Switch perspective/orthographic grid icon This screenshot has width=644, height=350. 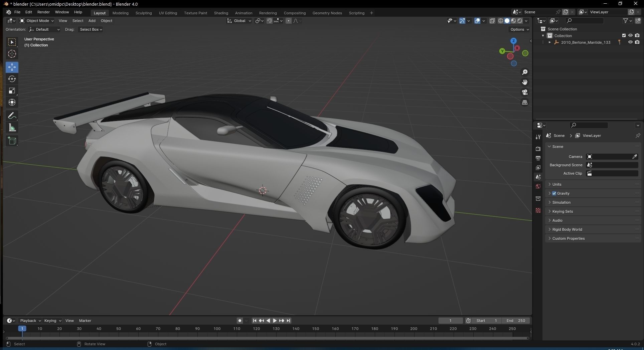pos(525,102)
